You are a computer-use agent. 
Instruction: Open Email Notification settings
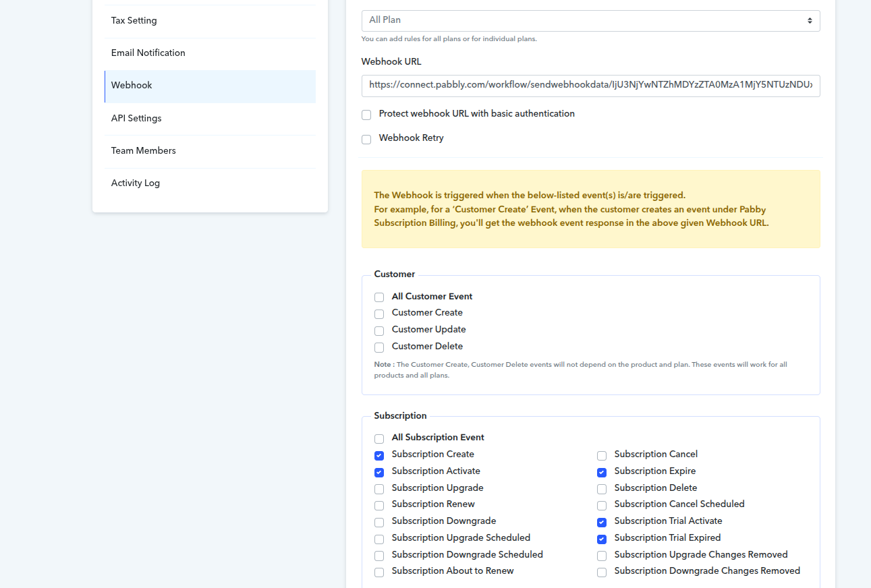pos(210,53)
